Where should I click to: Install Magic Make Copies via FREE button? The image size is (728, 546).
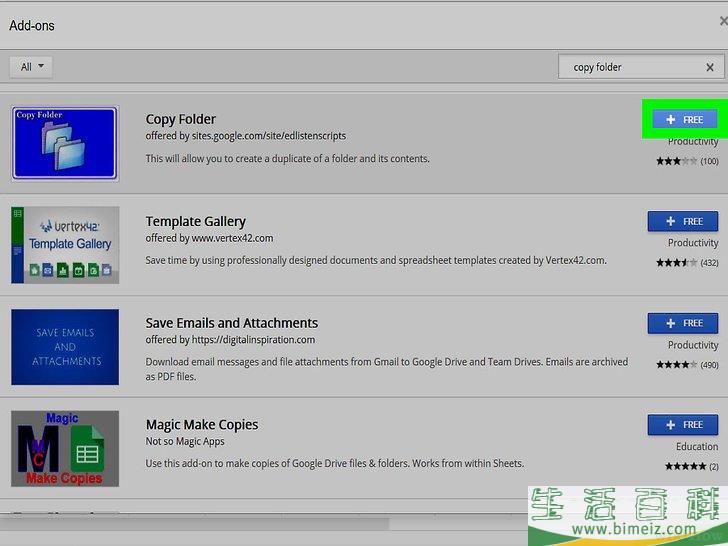683,425
